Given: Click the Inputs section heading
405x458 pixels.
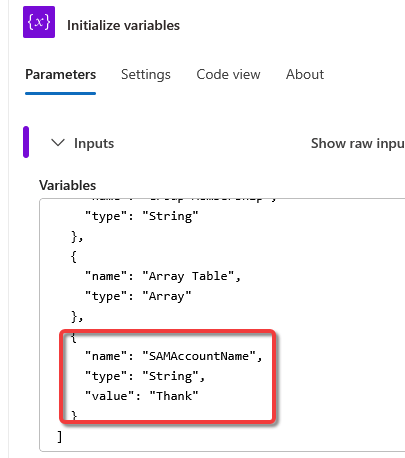Looking at the screenshot, I should [x=94, y=143].
